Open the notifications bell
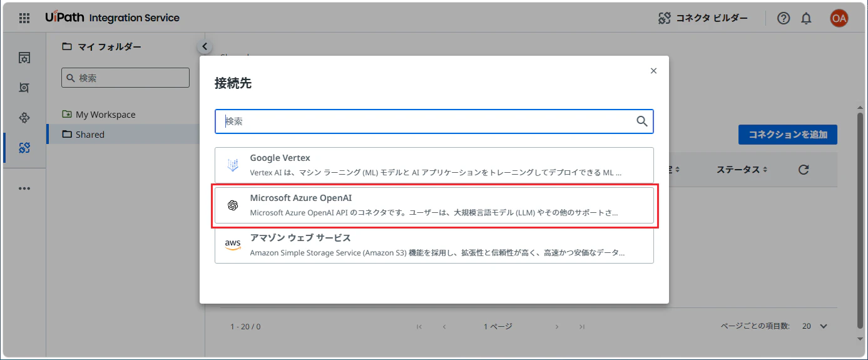Image resolution: width=868 pixels, height=360 pixels. coord(806,18)
